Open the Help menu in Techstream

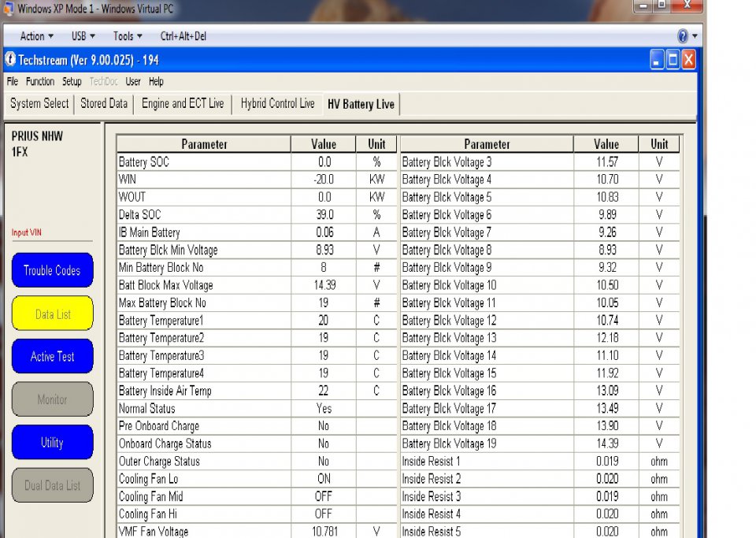coord(156,81)
